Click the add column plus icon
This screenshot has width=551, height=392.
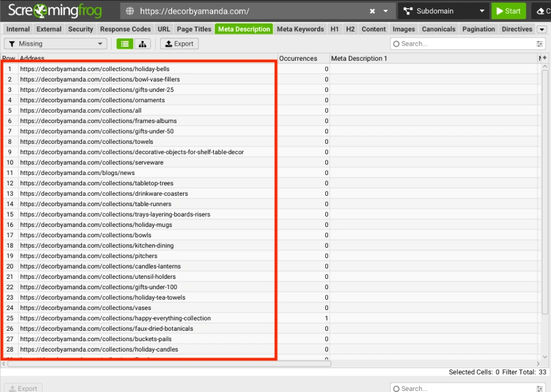point(544,58)
